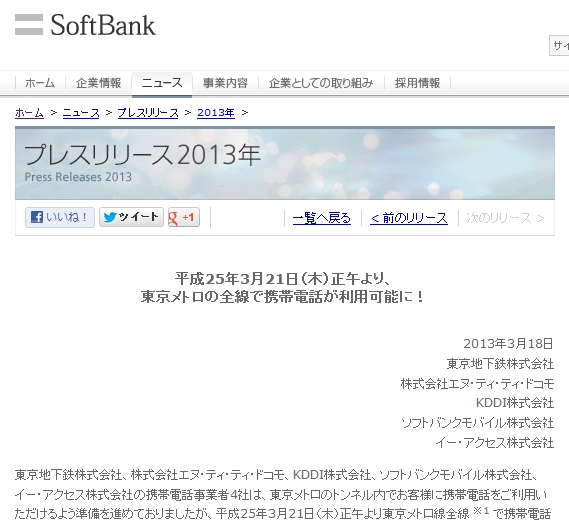This screenshot has width=569, height=521.
Task: Click the right-aligned 株式会社エヌ・ティ・ティ・ドコモ line
Action: point(477,383)
